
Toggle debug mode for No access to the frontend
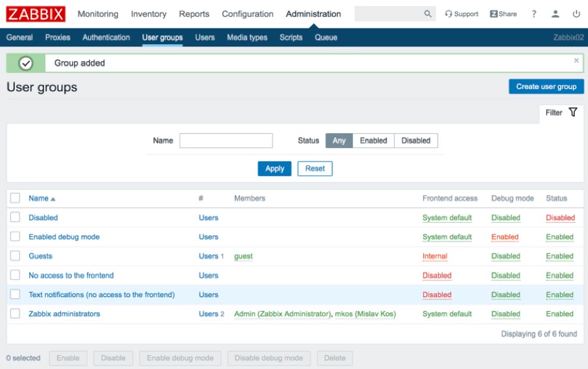coord(505,275)
